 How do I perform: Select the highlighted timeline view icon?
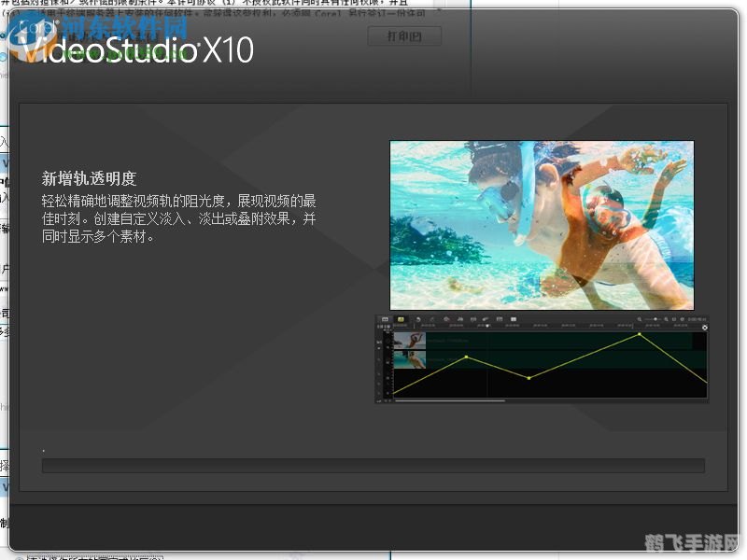pos(400,319)
